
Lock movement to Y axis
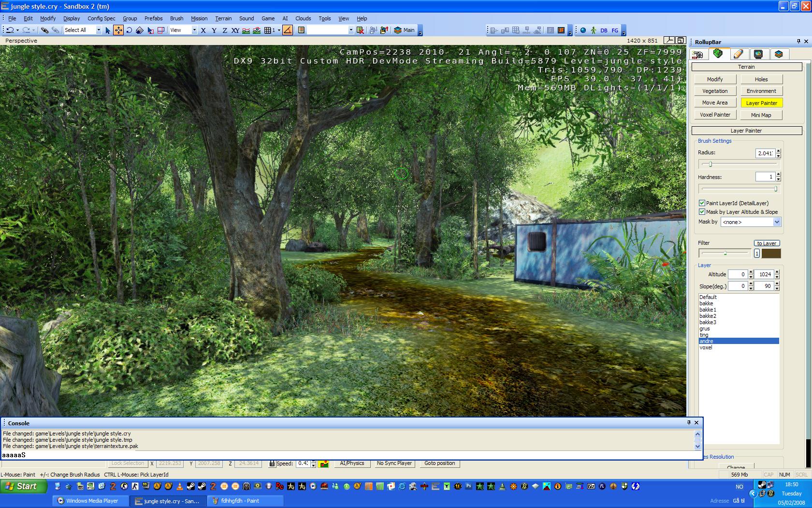pos(214,30)
